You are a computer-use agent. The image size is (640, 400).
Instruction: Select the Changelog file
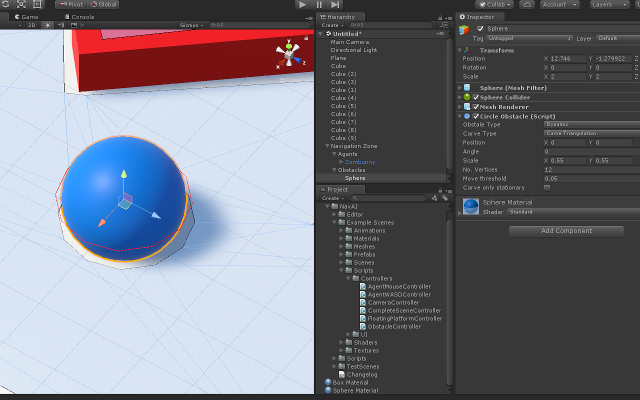[362, 374]
